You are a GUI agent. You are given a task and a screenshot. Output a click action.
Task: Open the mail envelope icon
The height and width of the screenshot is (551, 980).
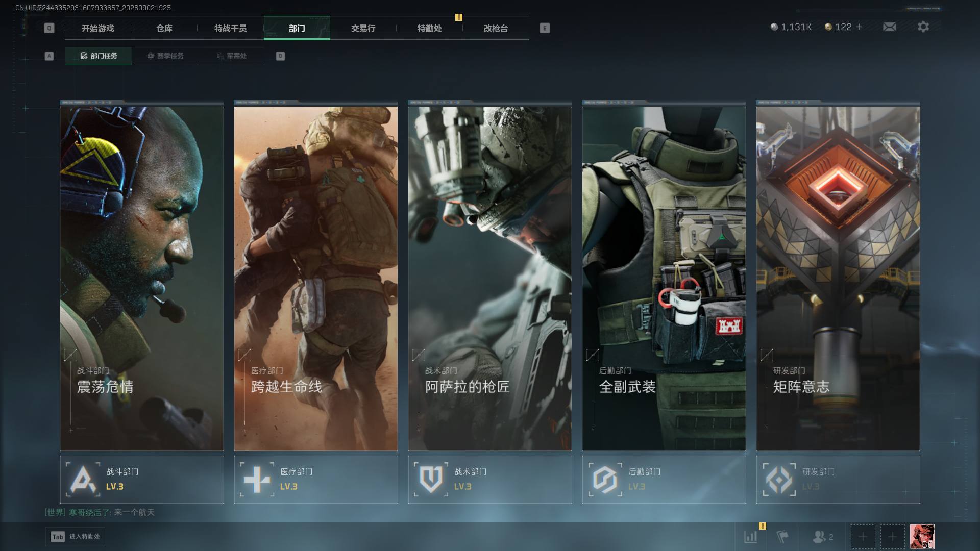pos(889,27)
